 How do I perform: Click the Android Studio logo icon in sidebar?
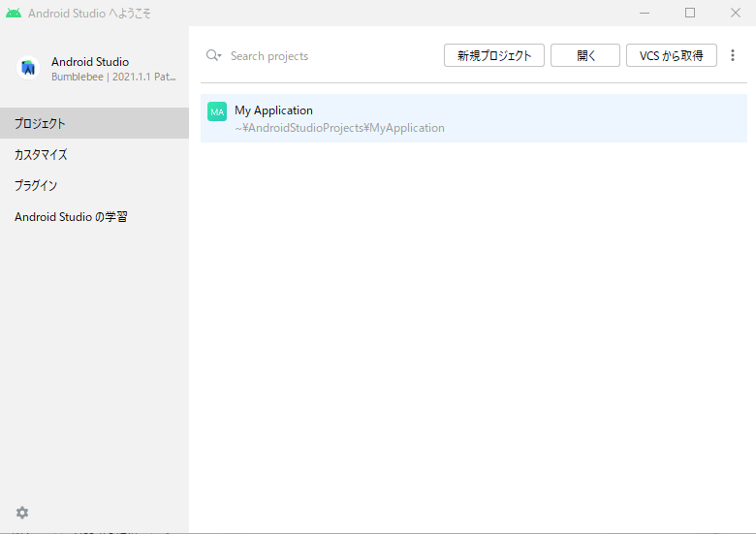pyautogui.click(x=28, y=68)
